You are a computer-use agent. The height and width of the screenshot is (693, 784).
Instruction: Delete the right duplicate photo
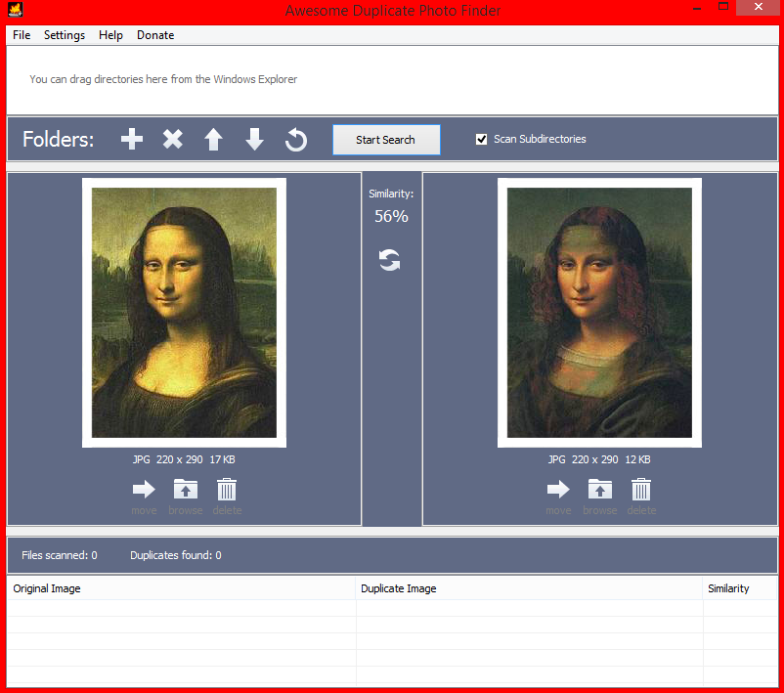point(640,489)
